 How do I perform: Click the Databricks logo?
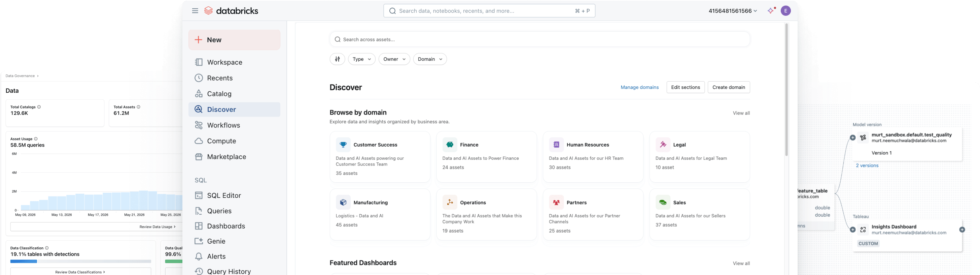(231, 11)
